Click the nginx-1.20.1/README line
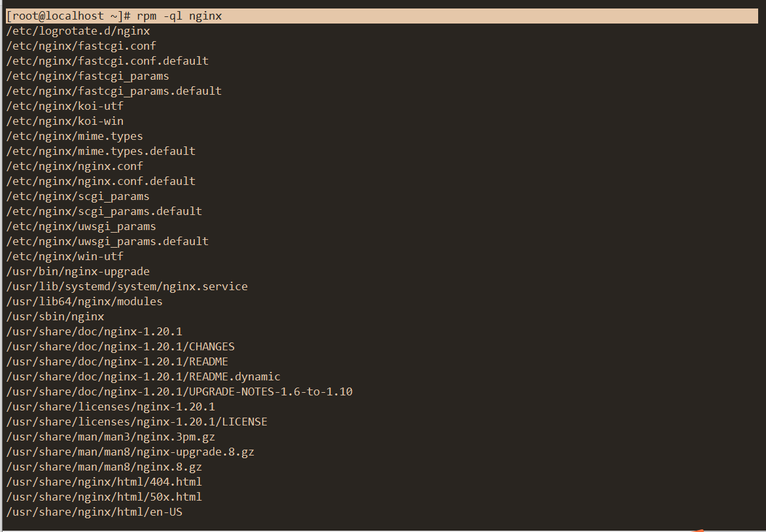The image size is (766, 532). (117, 361)
